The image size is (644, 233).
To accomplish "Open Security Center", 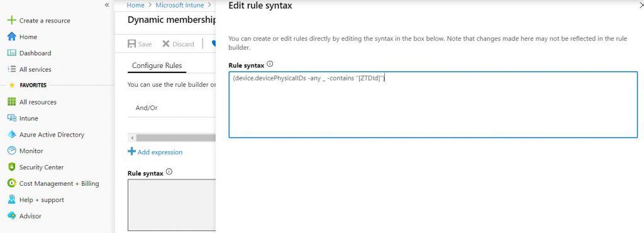I will pyautogui.click(x=42, y=168).
